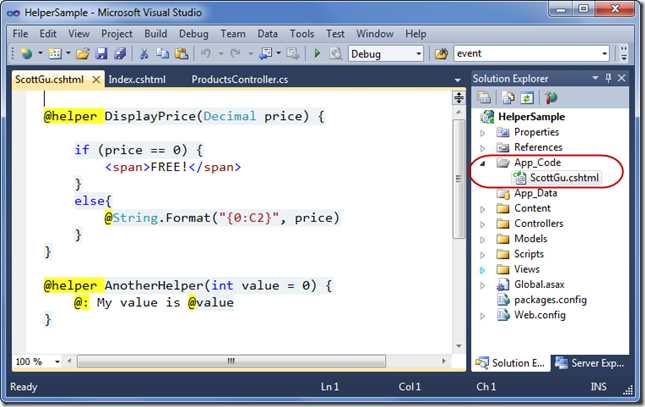Open the active documents list dropdown

coord(457,80)
